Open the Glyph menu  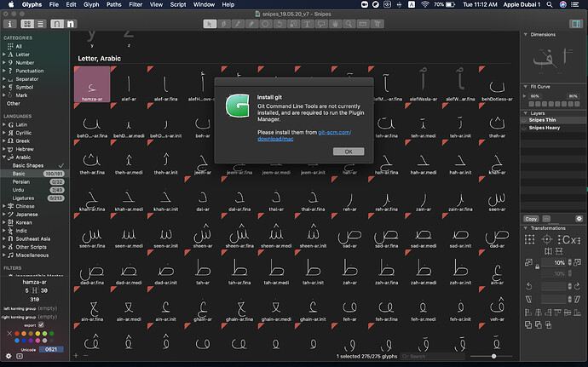coord(91,4)
